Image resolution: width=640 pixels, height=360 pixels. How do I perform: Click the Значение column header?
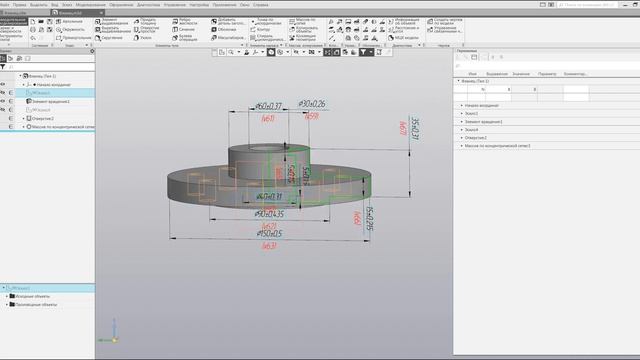pyautogui.click(x=521, y=74)
